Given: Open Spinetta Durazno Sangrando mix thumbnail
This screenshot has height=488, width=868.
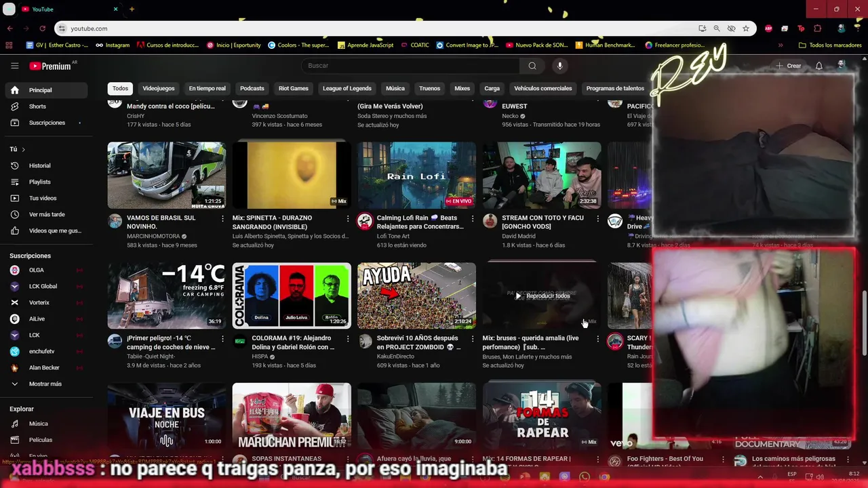Looking at the screenshot, I should pyautogui.click(x=292, y=175).
